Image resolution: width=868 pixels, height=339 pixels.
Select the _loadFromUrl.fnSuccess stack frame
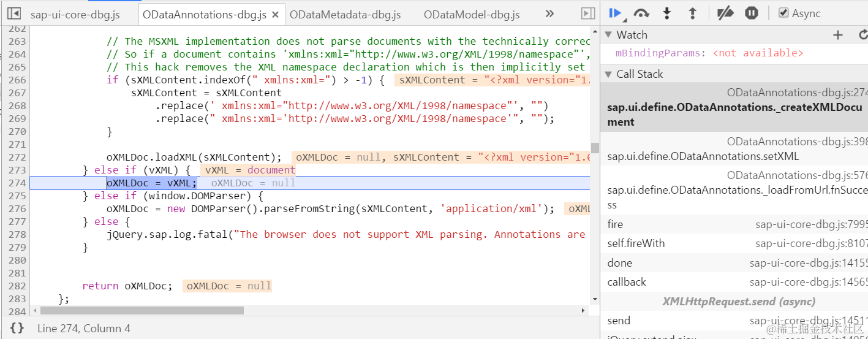tap(734, 190)
